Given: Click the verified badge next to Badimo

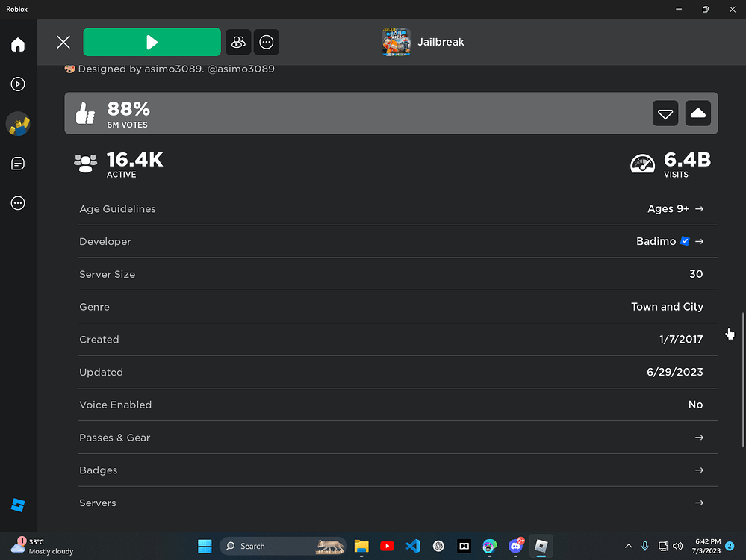Looking at the screenshot, I should click(685, 241).
